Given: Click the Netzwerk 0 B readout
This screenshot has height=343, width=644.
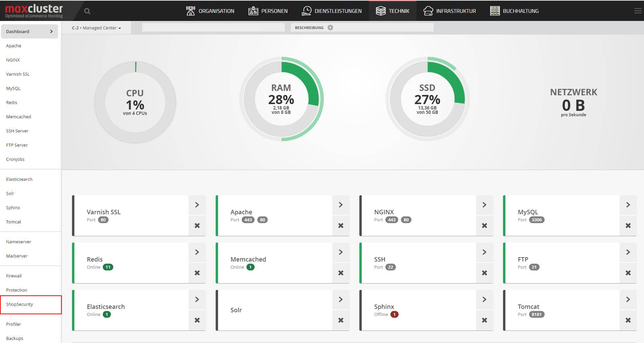Looking at the screenshot, I should 574,102.
